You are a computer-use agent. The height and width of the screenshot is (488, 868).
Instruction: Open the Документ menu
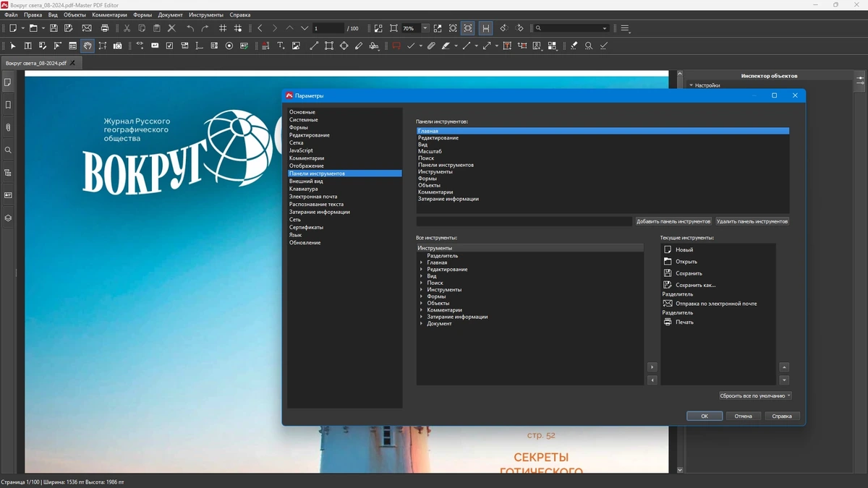tap(171, 14)
